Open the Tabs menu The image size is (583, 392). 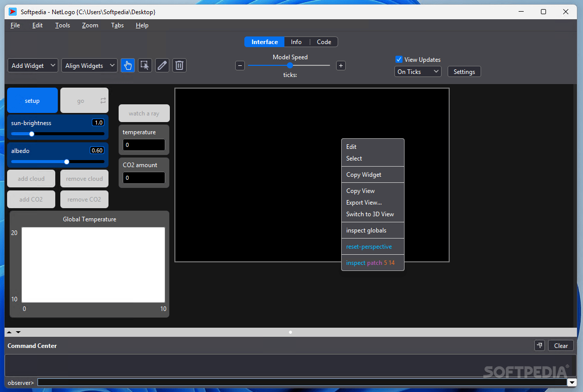click(117, 25)
